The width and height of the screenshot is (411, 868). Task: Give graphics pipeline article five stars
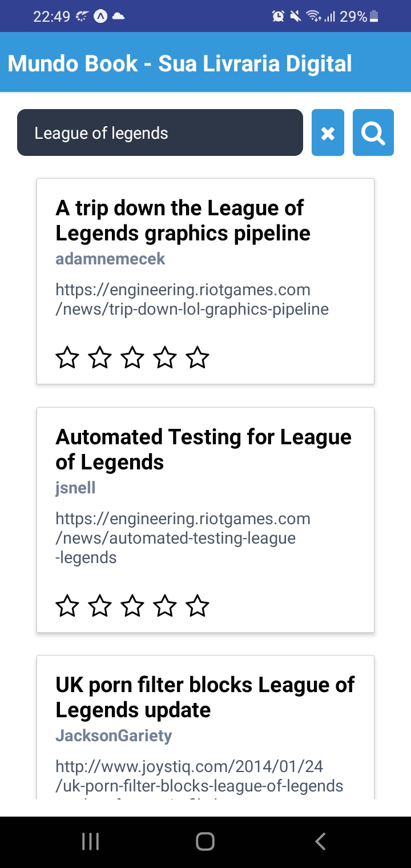[x=198, y=357]
